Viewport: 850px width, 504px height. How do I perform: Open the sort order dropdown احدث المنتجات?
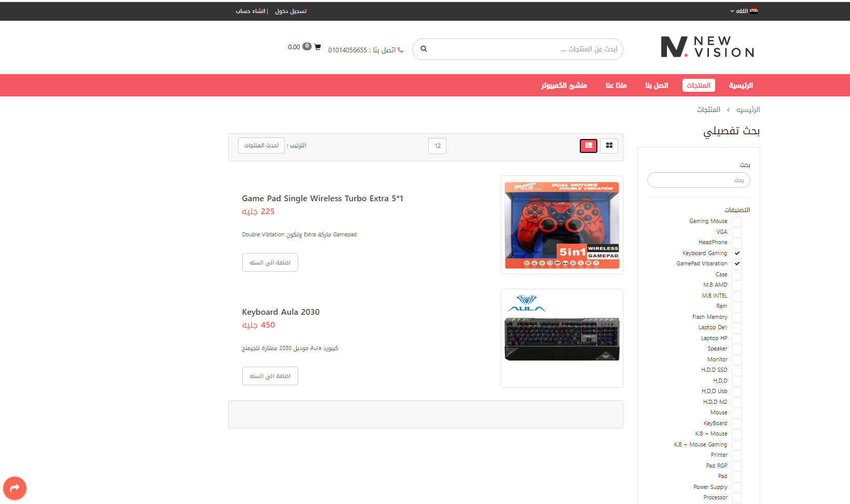[x=261, y=146]
